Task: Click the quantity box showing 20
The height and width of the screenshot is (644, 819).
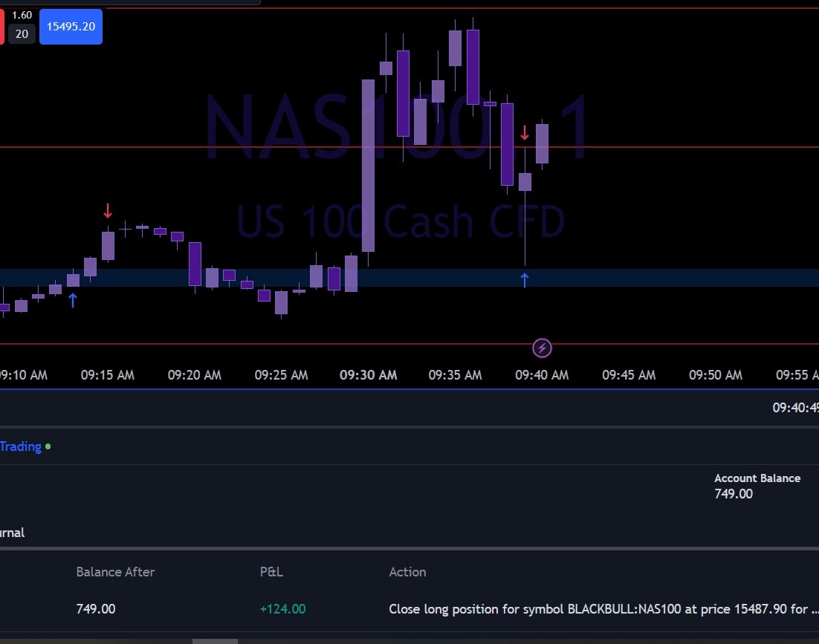Action: [x=22, y=34]
